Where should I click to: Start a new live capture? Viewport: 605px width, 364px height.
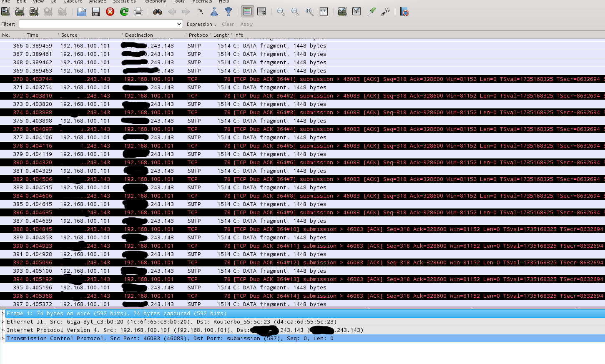point(34,12)
